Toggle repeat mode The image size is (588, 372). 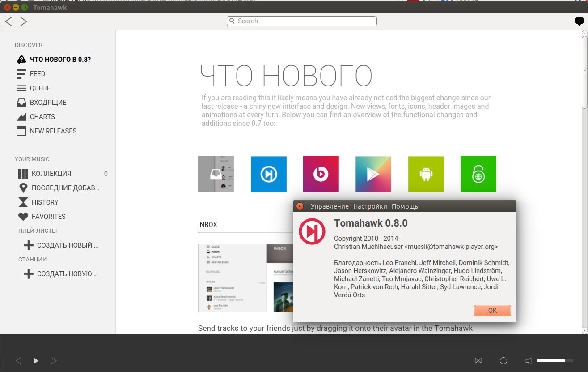click(x=503, y=361)
